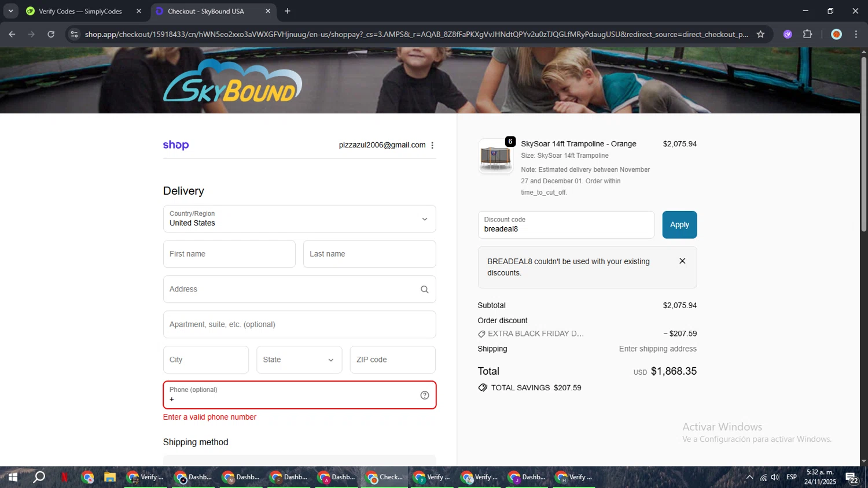Image resolution: width=868 pixels, height=488 pixels.
Task: Click the Phone (optional) field
Action: (299, 395)
